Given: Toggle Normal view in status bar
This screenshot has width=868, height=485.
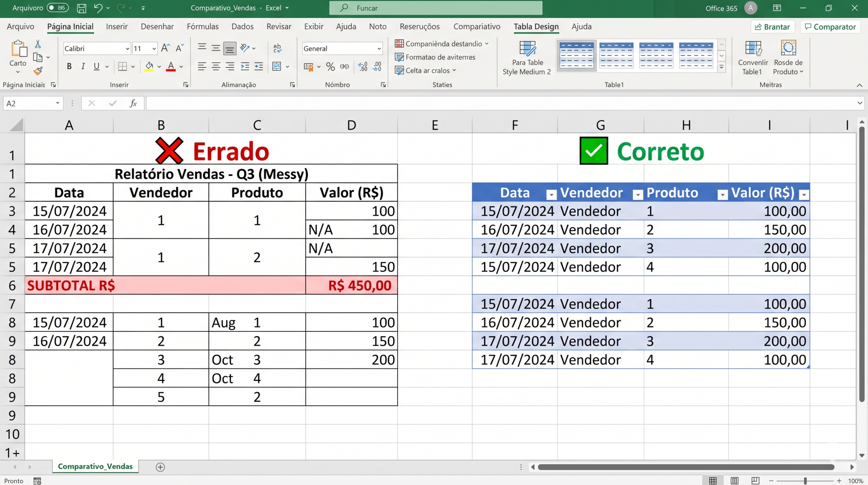Looking at the screenshot, I should point(713,481).
